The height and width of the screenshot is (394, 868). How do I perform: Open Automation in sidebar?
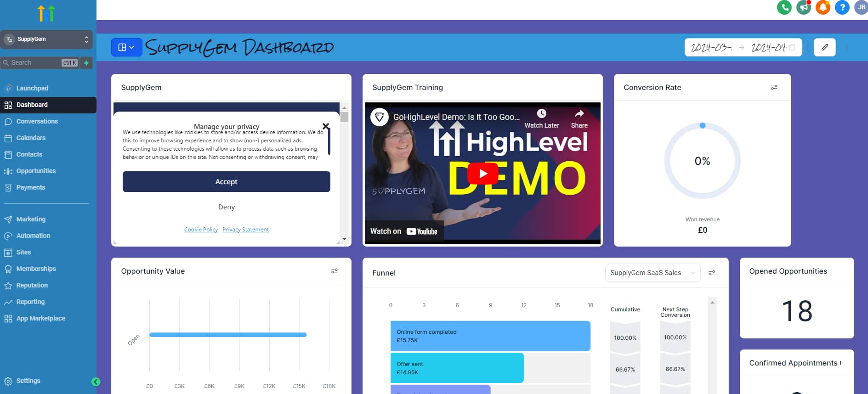tap(48, 236)
